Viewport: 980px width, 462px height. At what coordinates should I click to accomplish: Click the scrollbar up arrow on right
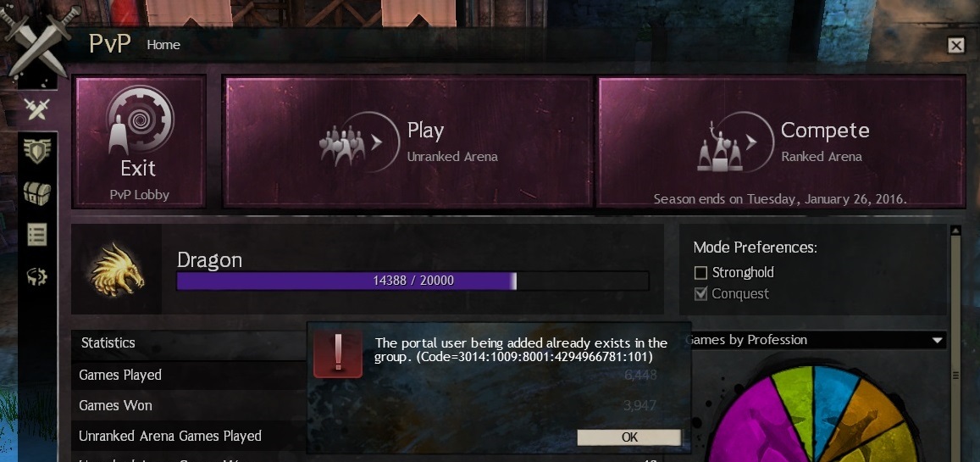click(955, 231)
